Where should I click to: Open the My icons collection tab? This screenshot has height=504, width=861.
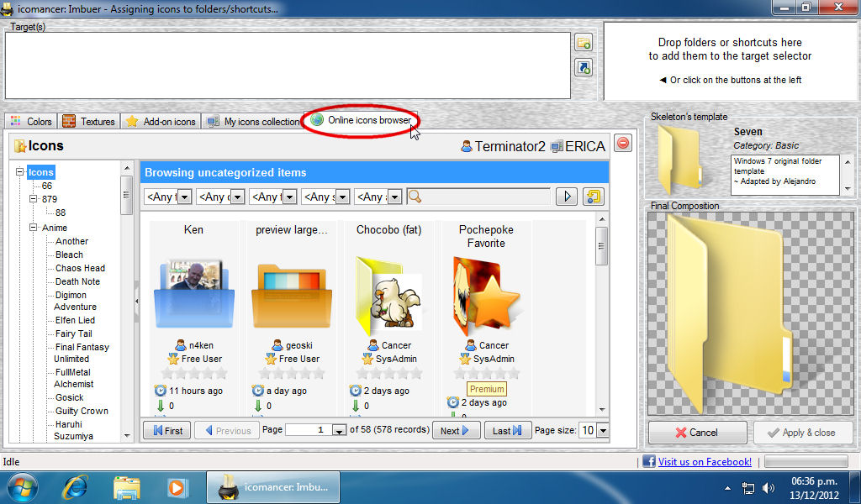click(x=253, y=122)
